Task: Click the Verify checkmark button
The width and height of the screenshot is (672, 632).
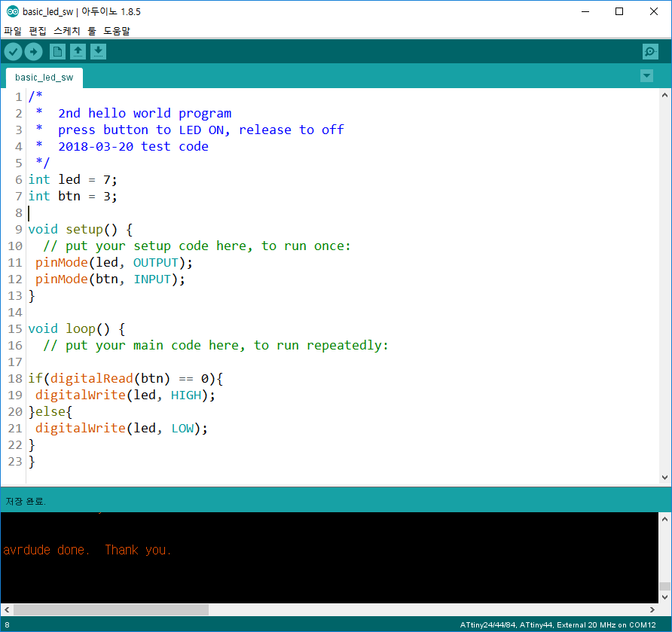Action: [14, 52]
